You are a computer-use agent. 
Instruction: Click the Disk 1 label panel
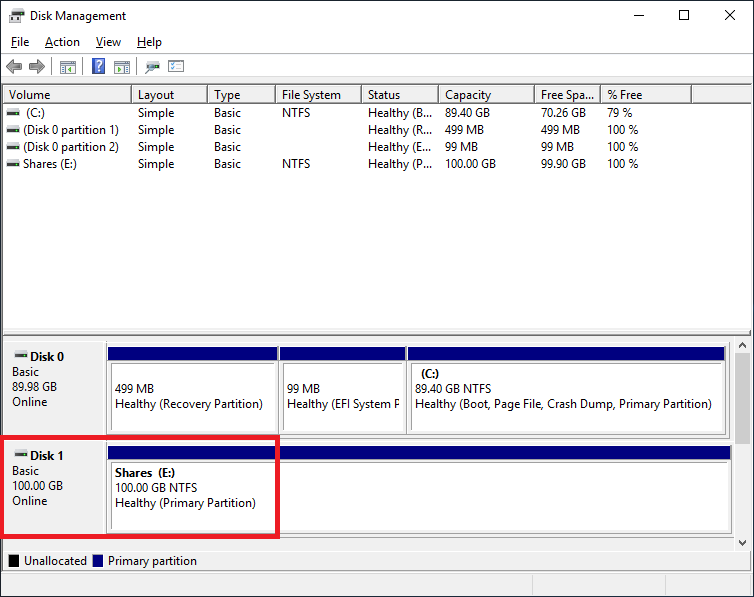click(x=55, y=485)
